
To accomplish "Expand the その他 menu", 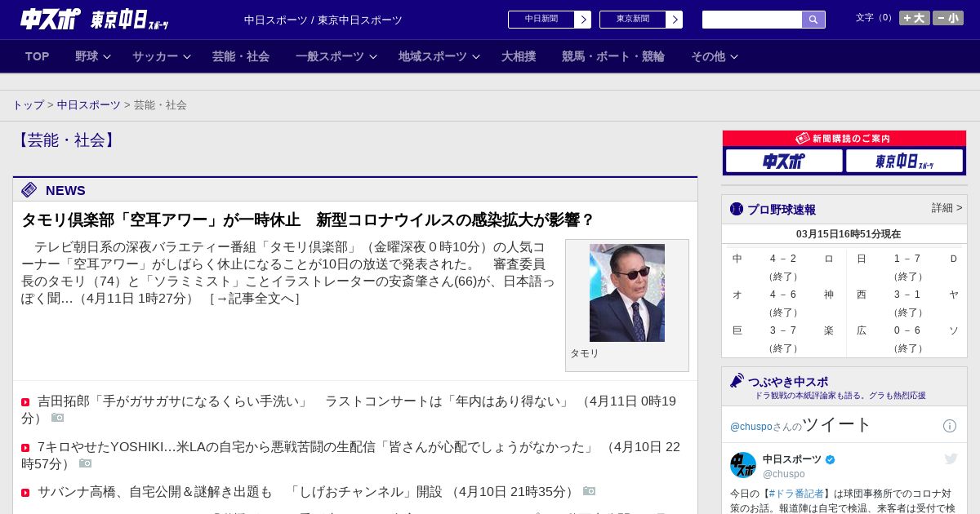I will click(715, 56).
